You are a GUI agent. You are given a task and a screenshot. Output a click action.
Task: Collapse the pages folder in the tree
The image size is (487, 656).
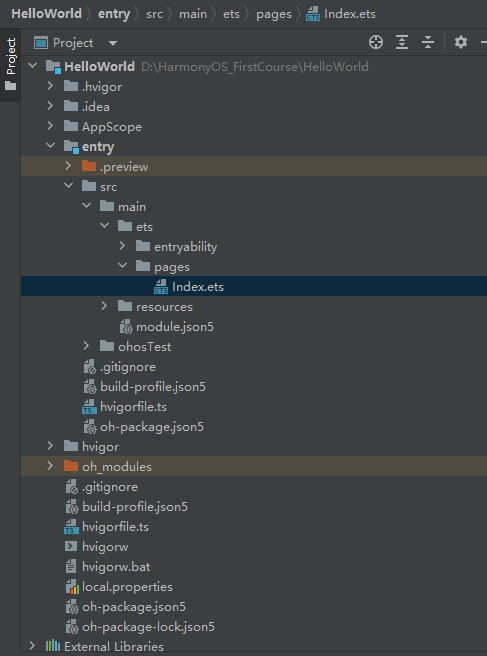tap(123, 266)
